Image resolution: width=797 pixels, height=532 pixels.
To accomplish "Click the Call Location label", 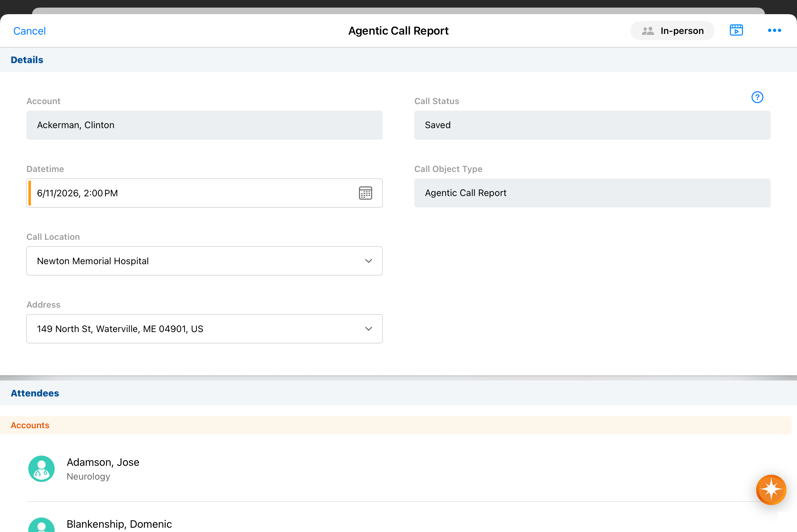I will coord(53,237).
